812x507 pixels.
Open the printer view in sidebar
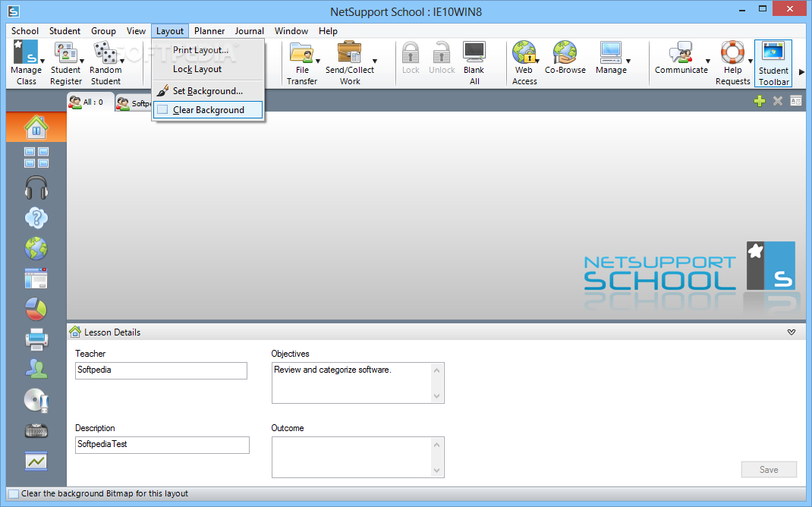(36, 339)
